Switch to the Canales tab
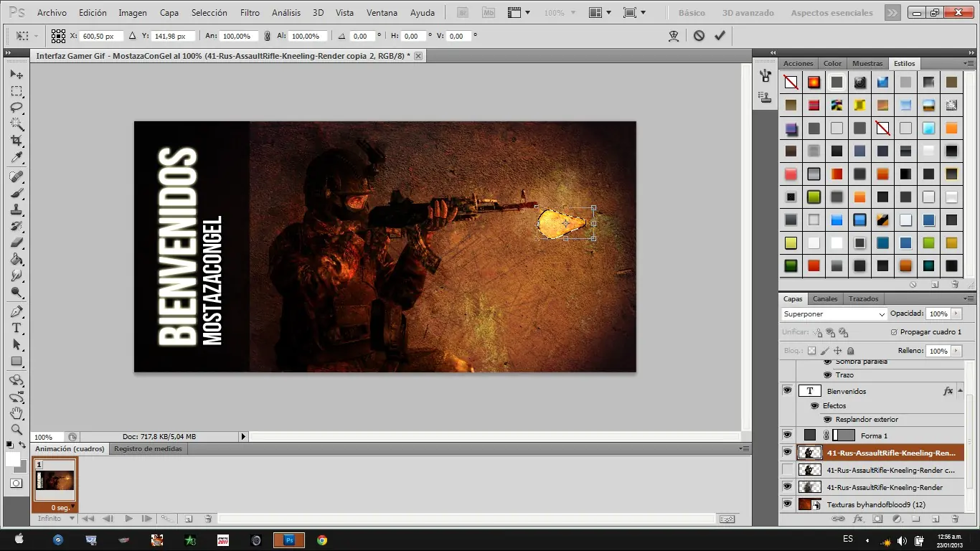 tap(825, 298)
